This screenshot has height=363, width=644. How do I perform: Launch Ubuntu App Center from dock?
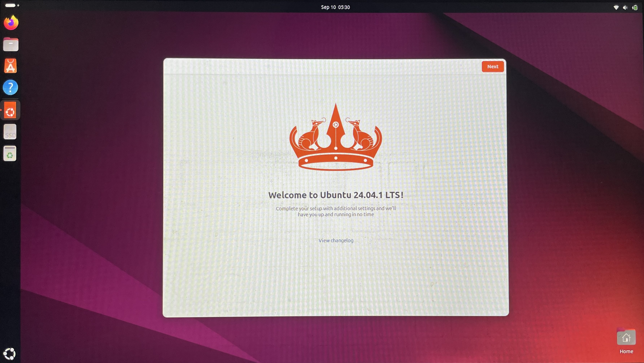click(10, 66)
